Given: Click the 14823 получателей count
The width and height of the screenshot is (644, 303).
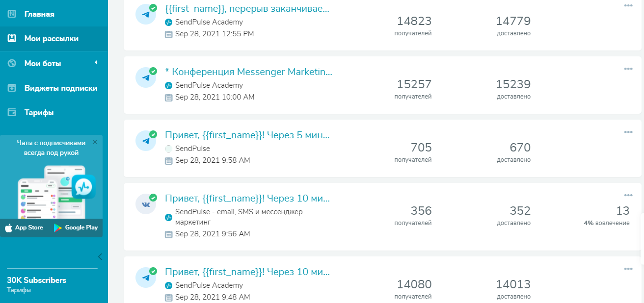Looking at the screenshot, I should coord(414,21).
